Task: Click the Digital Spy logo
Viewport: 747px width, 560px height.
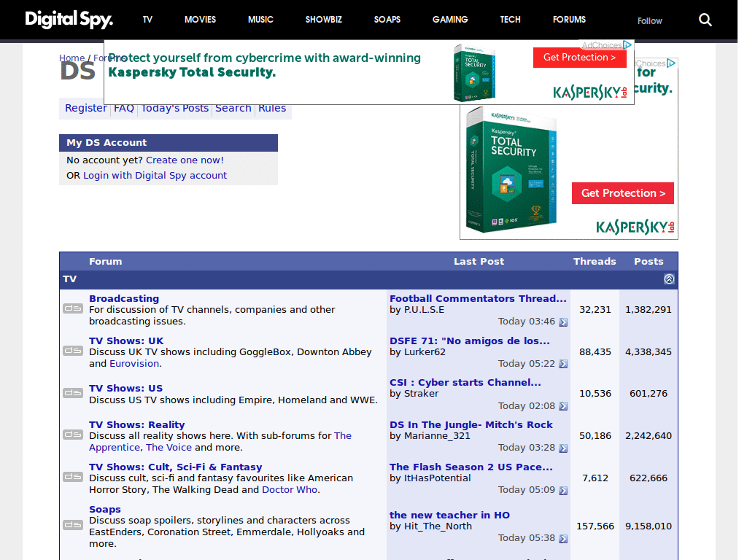Action: click(69, 20)
